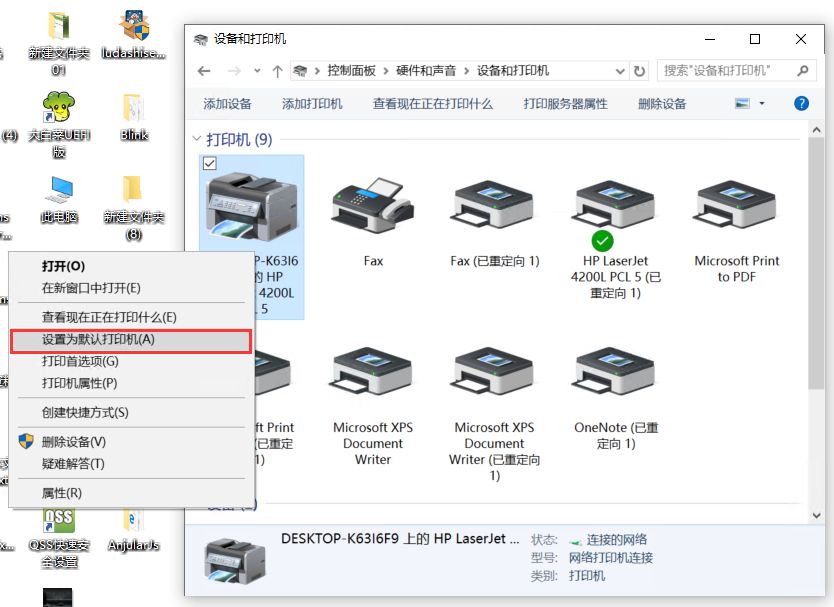Select 此电脑 desktop icon
834x607 pixels.
point(59,199)
